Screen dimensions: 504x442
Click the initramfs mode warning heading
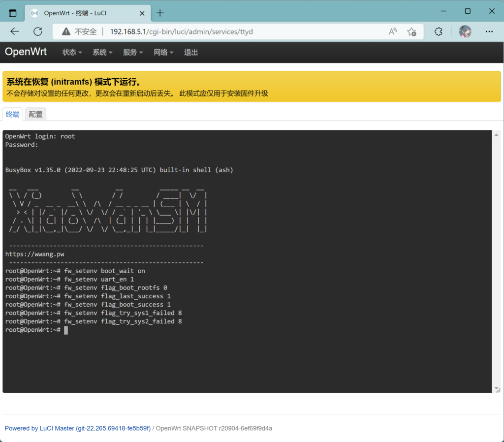[x=74, y=82]
